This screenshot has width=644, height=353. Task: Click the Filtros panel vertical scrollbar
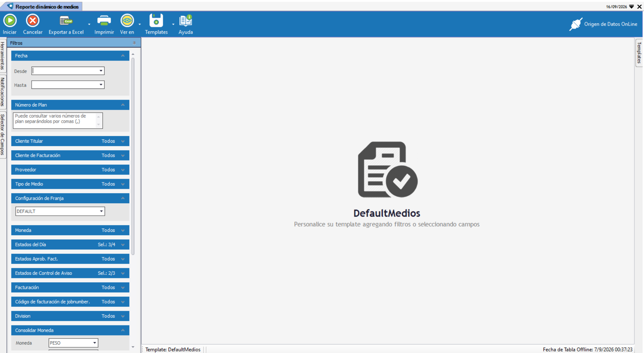pos(133,156)
